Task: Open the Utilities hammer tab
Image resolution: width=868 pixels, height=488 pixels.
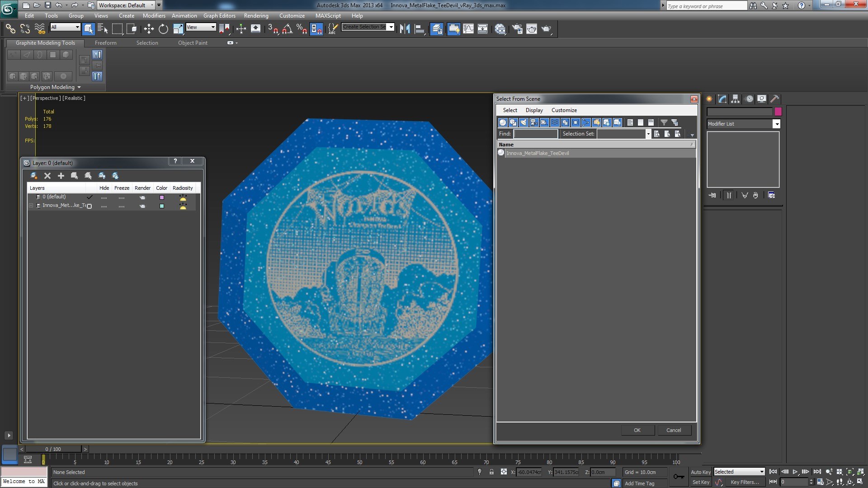Action: click(775, 99)
